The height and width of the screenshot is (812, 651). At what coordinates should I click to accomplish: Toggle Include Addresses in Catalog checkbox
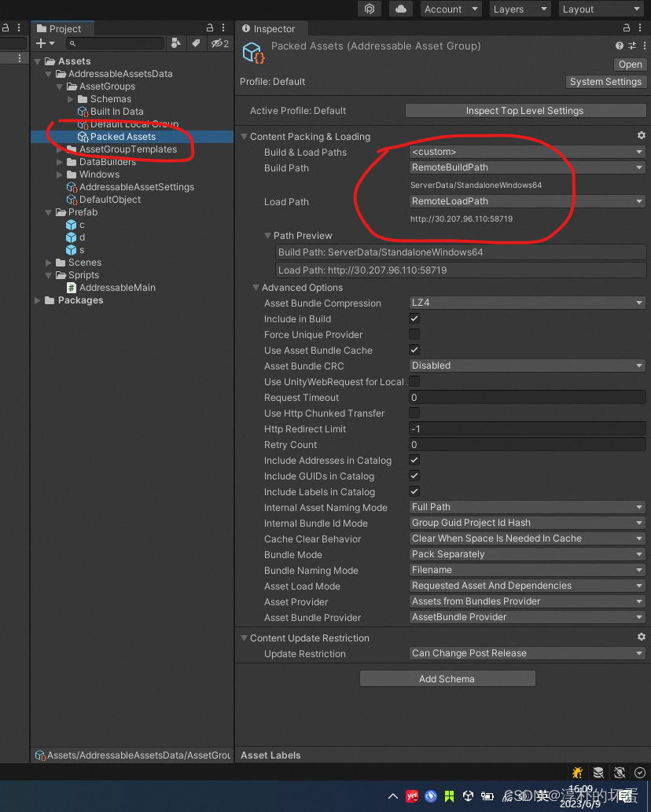coord(414,460)
